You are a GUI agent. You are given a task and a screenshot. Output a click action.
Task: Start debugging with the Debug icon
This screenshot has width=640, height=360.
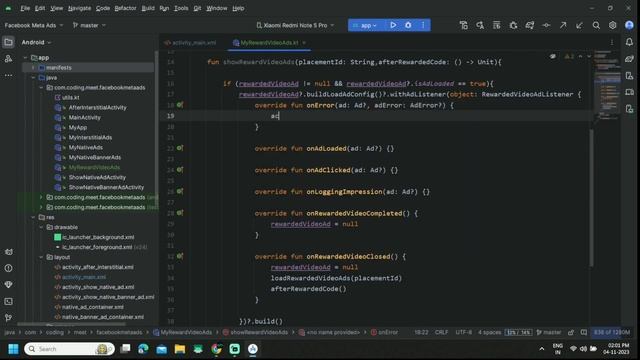(x=408, y=25)
